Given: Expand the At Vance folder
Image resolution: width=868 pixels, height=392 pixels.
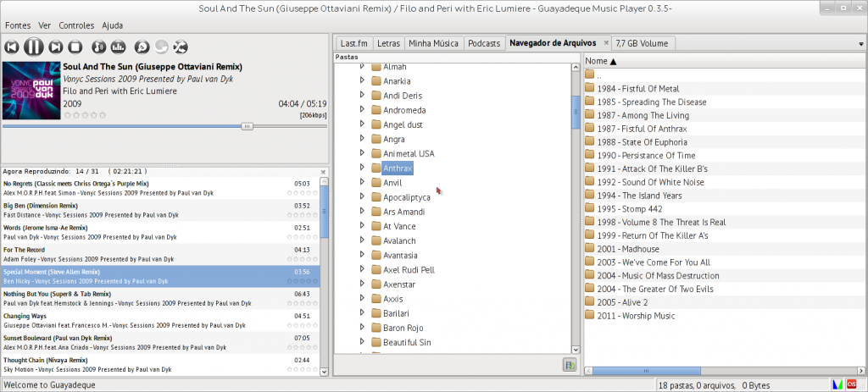Looking at the screenshot, I should pos(362,225).
